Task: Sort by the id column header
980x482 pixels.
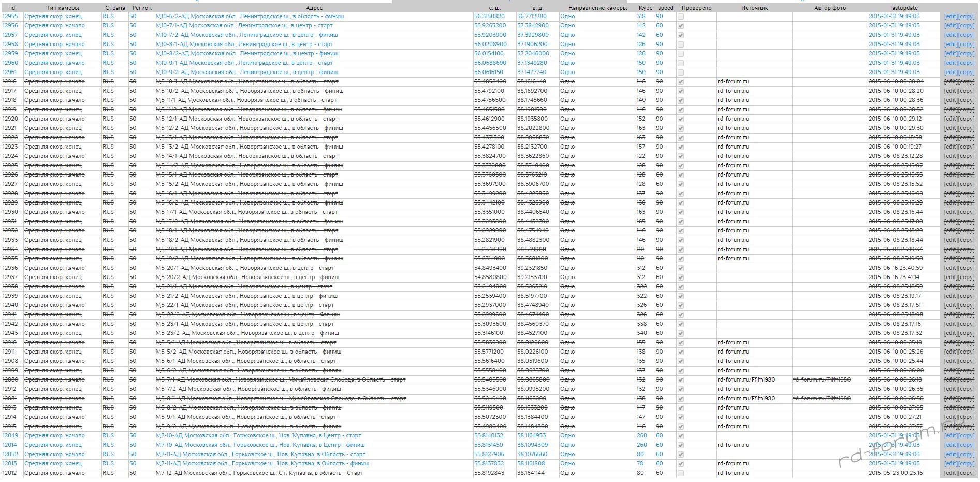Action: pos(12,8)
